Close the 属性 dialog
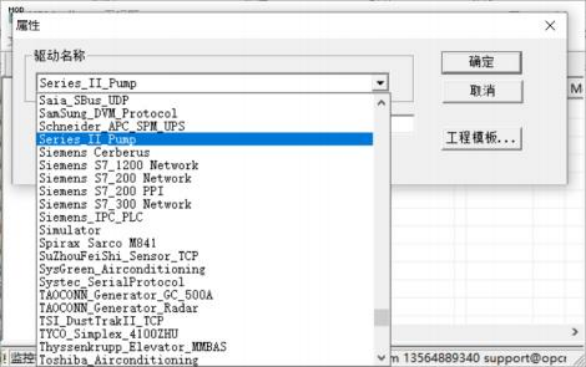The image size is (586, 367). (x=550, y=26)
